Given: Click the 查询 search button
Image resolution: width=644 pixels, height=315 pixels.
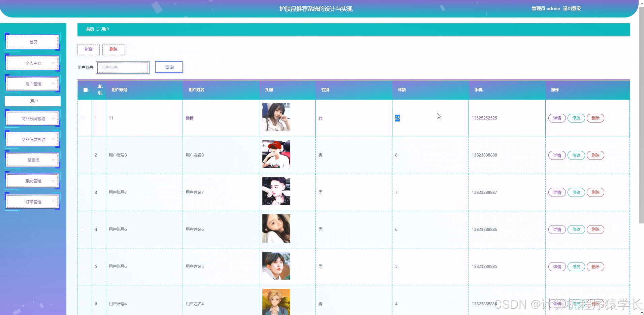Looking at the screenshot, I should click(x=169, y=67).
